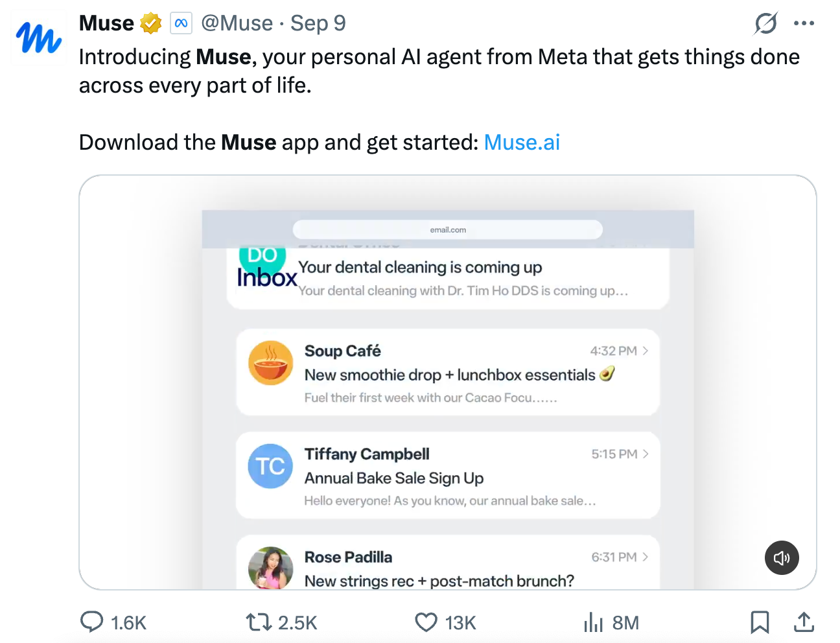The width and height of the screenshot is (840, 643).
Task: Open the Muse.ai link
Action: (x=522, y=143)
